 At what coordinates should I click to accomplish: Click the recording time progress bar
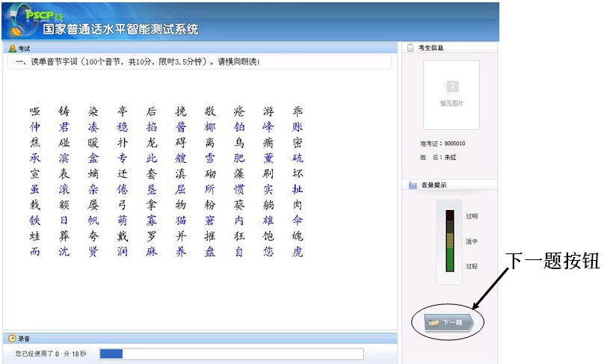pos(231,354)
